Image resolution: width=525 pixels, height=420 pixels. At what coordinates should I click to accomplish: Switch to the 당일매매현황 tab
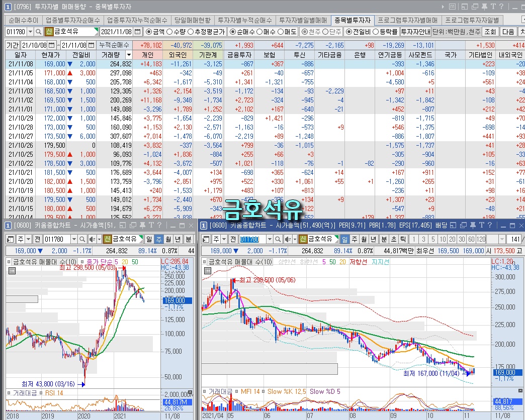[x=193, y=21]
